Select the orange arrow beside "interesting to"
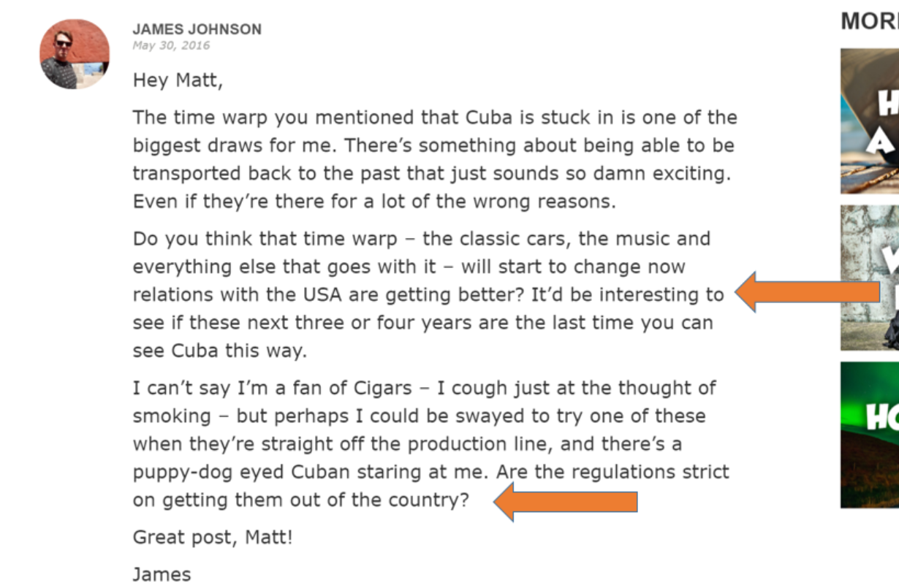Screen dimensions: 899x588 pos(807,292)
